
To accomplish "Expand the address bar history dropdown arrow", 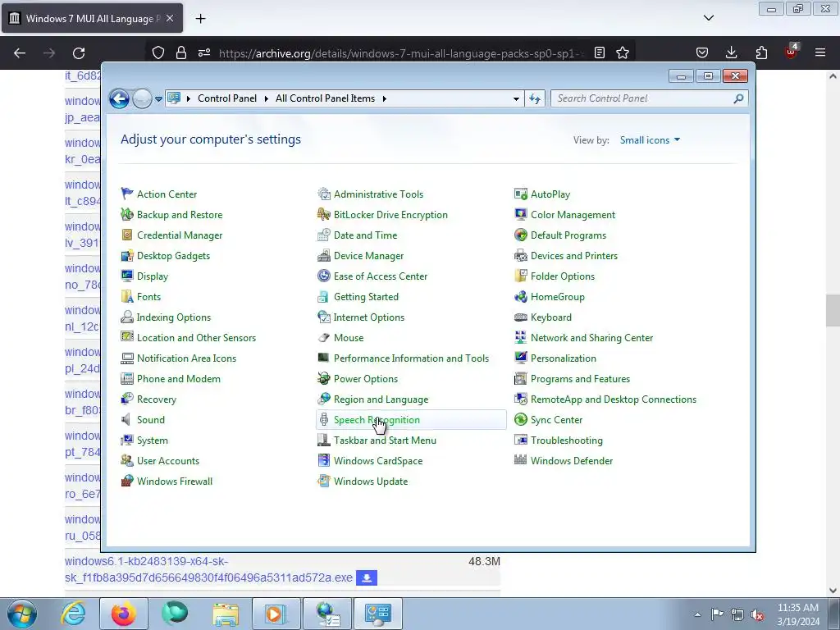I will (x=516, y=98).
